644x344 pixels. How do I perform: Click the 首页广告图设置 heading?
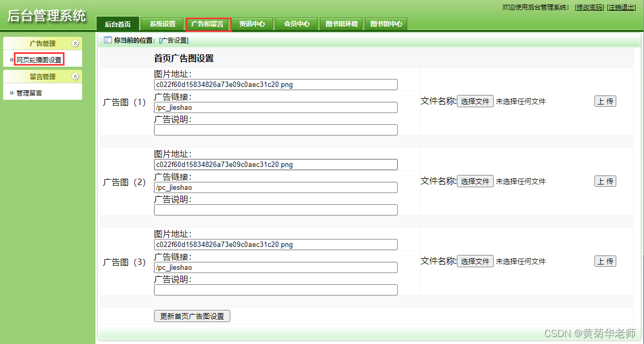coord(184,59)
